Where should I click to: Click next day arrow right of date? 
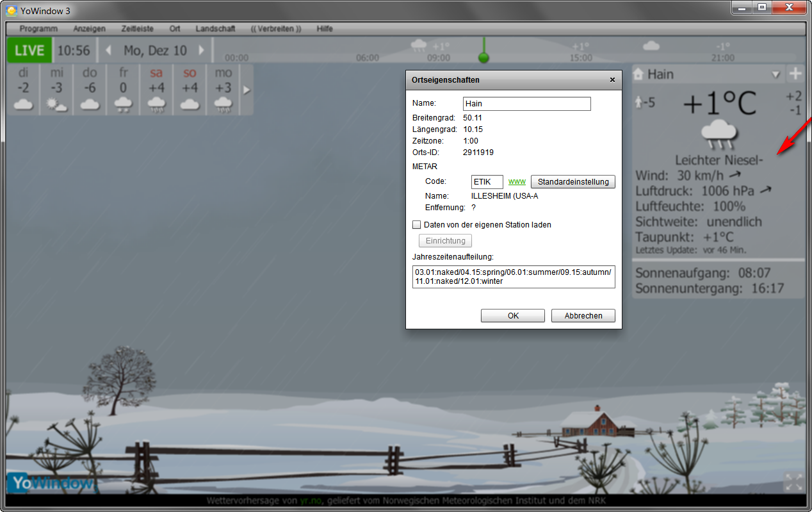point(201,50)
